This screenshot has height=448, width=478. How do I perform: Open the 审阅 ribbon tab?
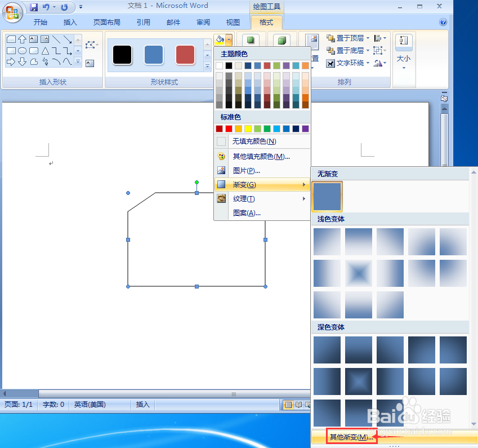tap(203, 23)
